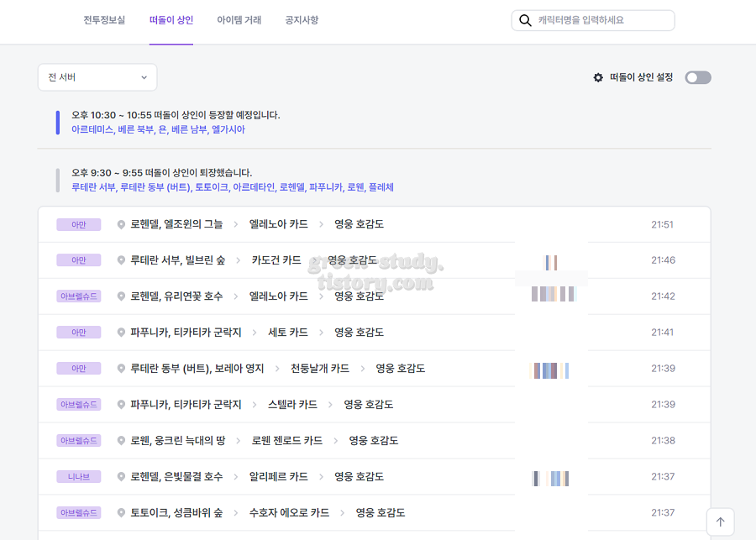Click the scroll-to-top arrow button
Viewport: 756px width, 540px height.
[x=721, y=522]
